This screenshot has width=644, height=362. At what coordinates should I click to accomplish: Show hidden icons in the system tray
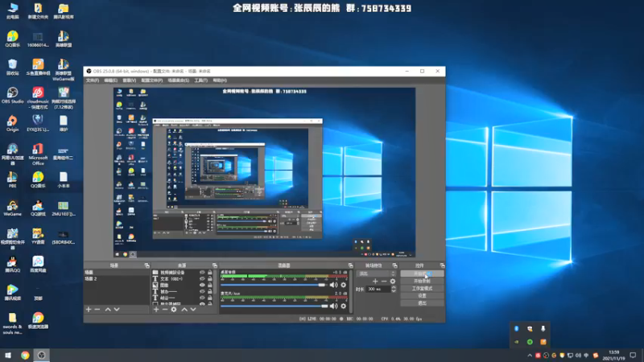click(530, 356)
